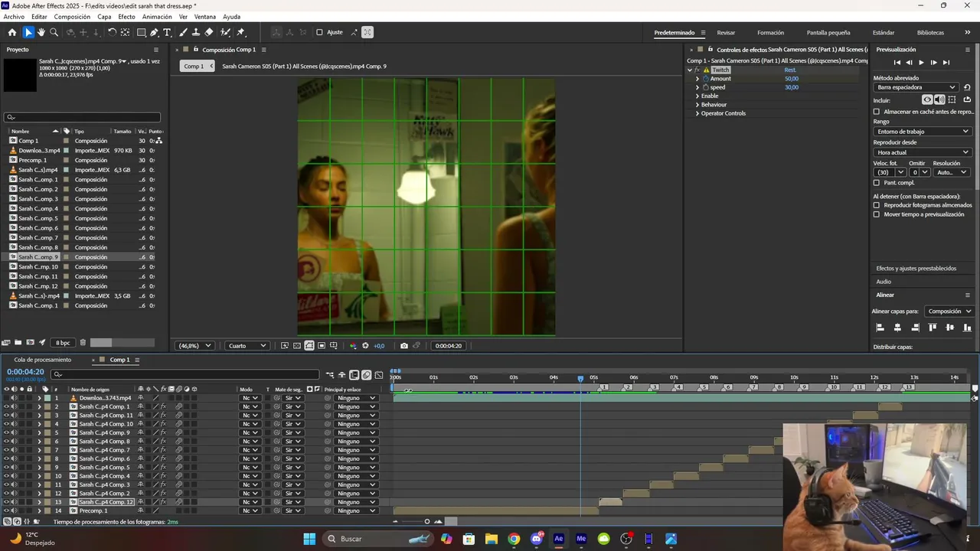Hide the Downloa...3.743.mp4 layer video
Image resolution: width=980 pixels, height=551 pixels.
(6, 398)
